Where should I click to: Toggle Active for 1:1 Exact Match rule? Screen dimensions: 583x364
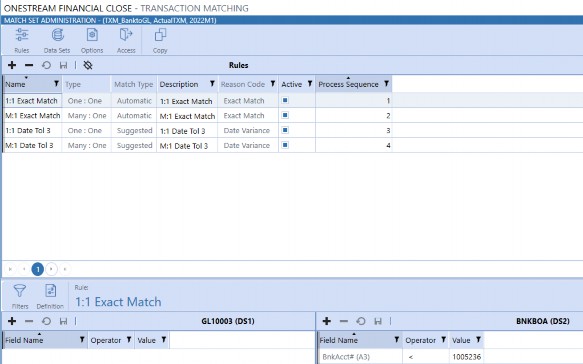[285, 100]
